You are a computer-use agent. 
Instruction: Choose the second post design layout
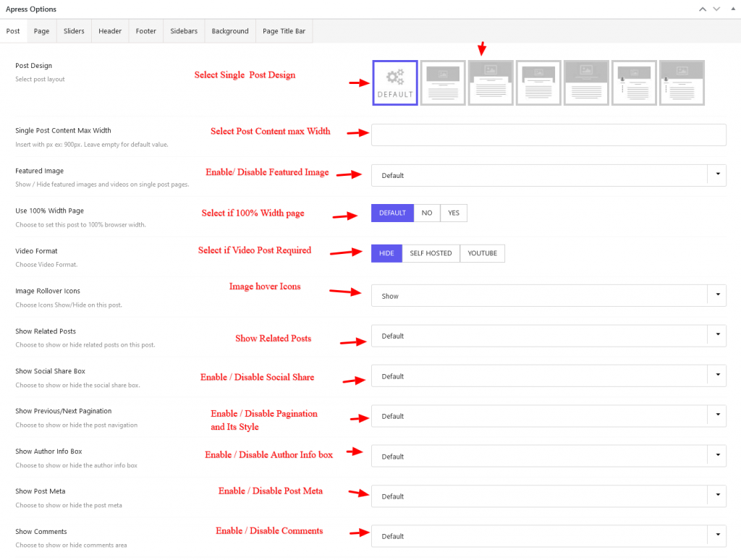click(x=442, y=82)
